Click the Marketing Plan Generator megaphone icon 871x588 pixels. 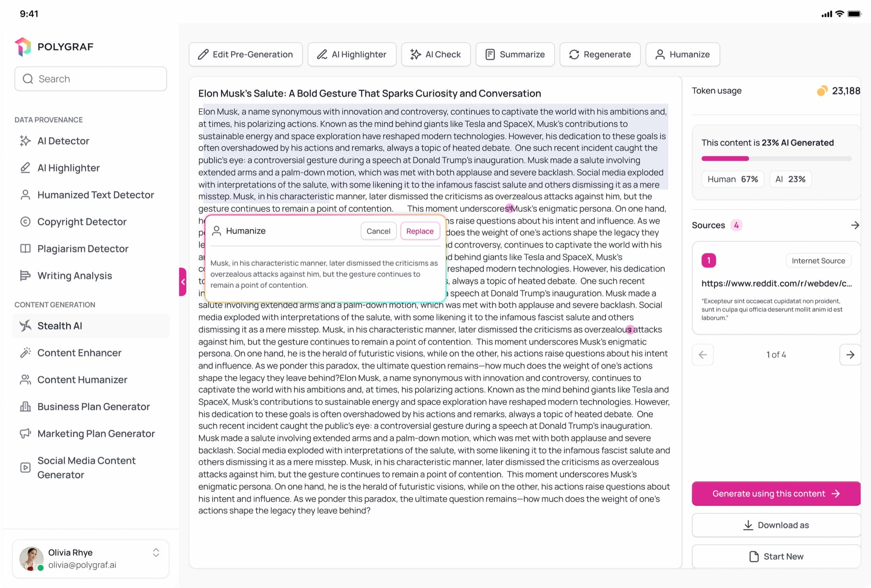(x=25, y=433)
